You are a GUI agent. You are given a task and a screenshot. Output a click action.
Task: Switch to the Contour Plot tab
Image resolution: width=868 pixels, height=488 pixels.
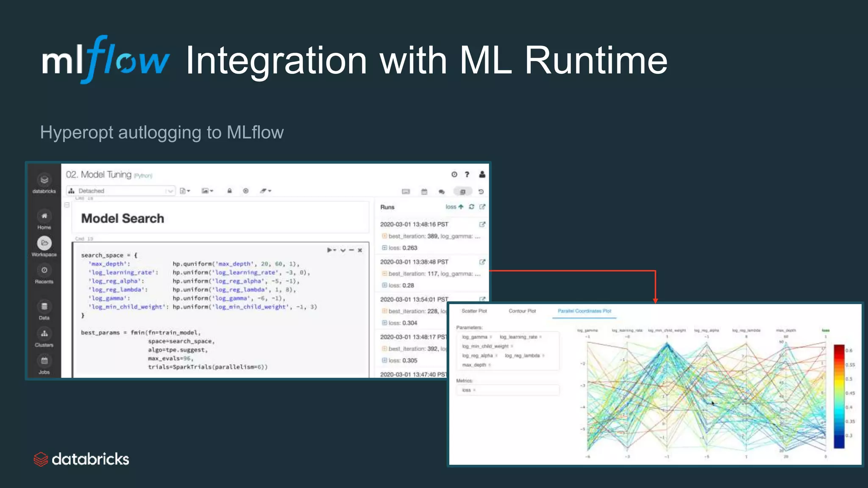tap(522, 311)
